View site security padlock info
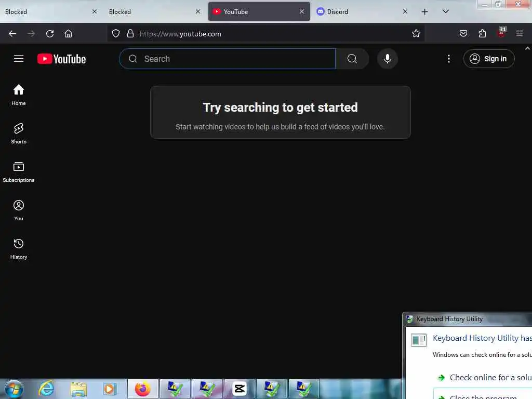The height and width of the screenshot is (399, 532). (x=130, y=34)
